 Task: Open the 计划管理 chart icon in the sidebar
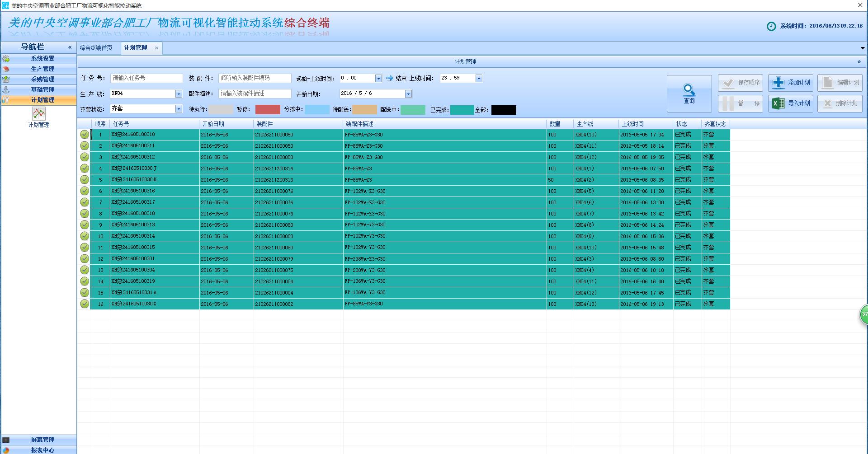click(x=39, y=113)
